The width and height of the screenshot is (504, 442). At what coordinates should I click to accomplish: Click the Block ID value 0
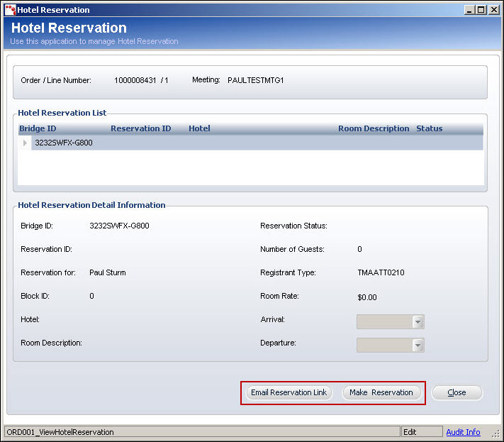(x=91, y=296)
